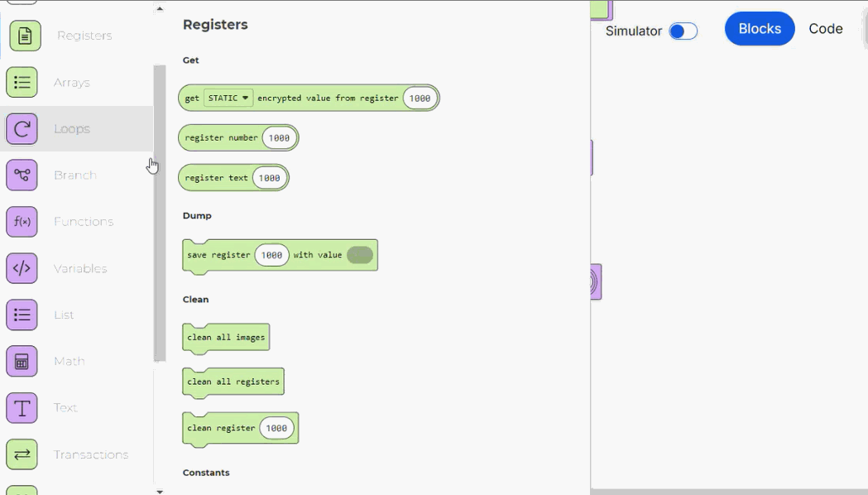Select the Arrays category icon
Screen dimensions: 868x495
[x=22, y=82]
